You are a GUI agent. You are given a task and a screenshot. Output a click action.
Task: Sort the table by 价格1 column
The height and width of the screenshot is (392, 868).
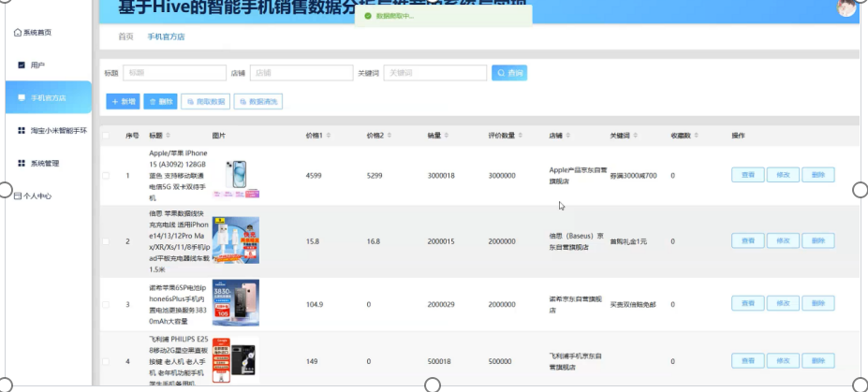pos(329,136)
